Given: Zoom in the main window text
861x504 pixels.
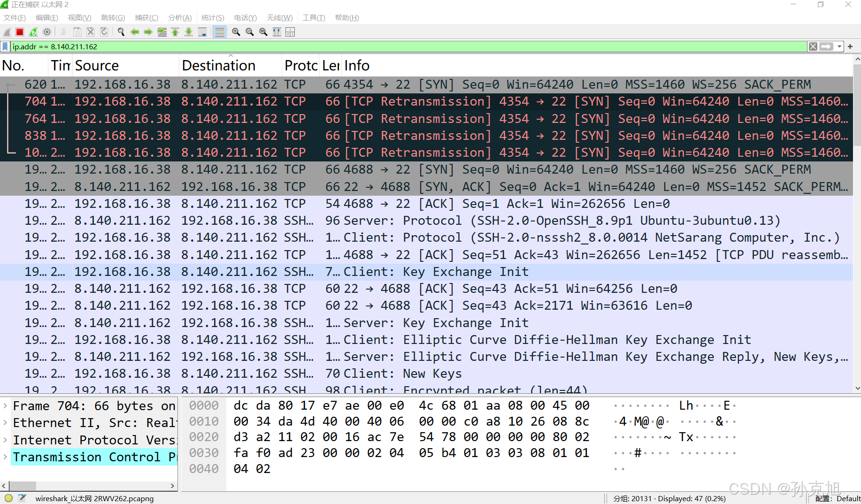Looking at the screenshot, I should click(x=236, y=32).
